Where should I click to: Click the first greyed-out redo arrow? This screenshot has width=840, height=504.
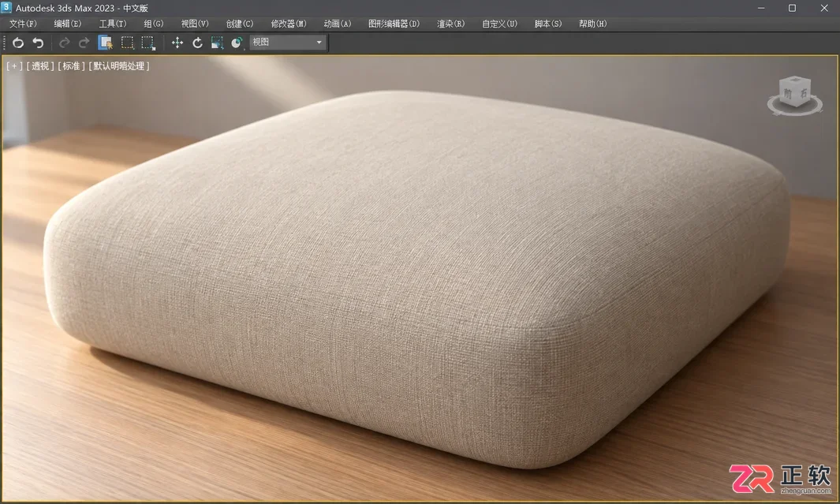(x=65, y=43)
